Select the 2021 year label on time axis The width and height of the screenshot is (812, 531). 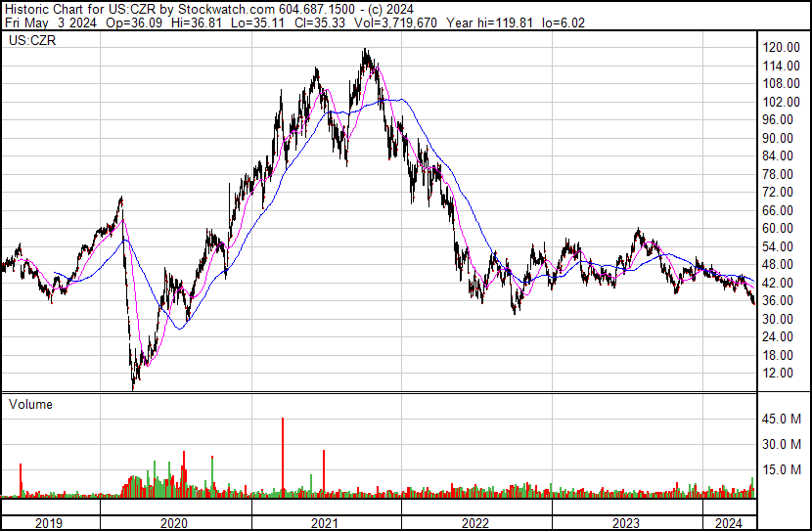pyautogui.click(x=326, y=523)
